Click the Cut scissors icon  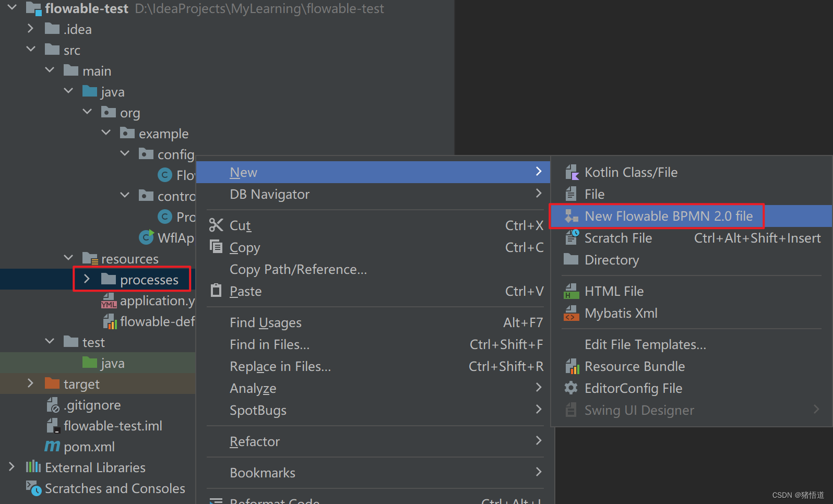216,225
